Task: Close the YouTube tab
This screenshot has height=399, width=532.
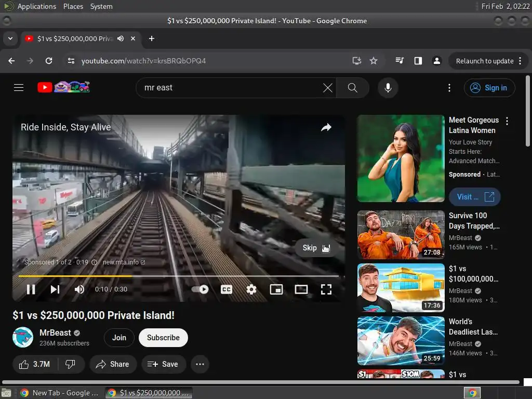Action: point(133,38)
